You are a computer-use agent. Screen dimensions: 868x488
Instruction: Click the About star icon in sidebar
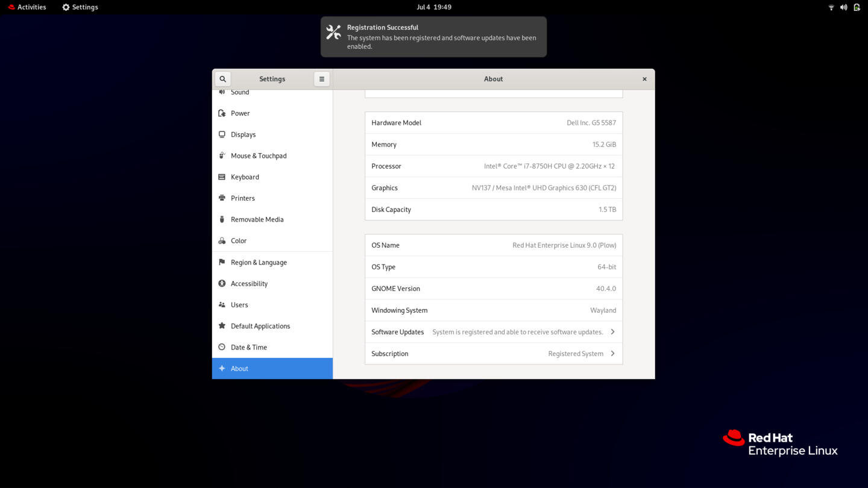coord(222,369)
